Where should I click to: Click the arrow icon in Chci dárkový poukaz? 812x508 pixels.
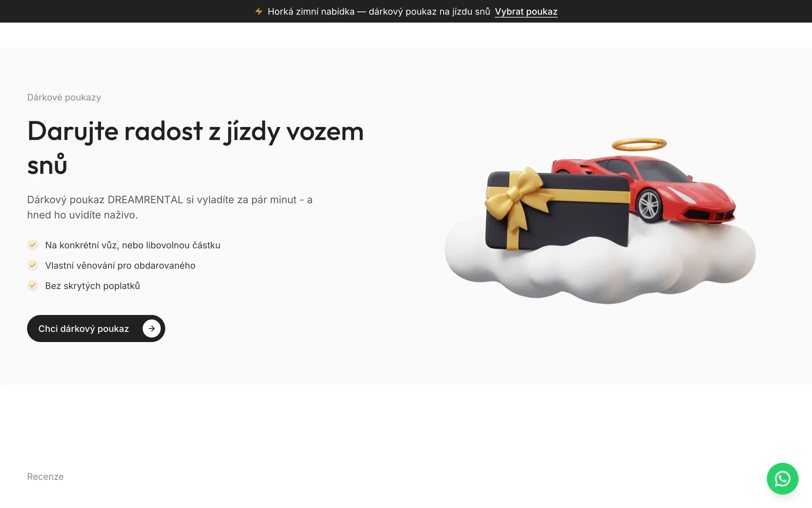(152, 329)
